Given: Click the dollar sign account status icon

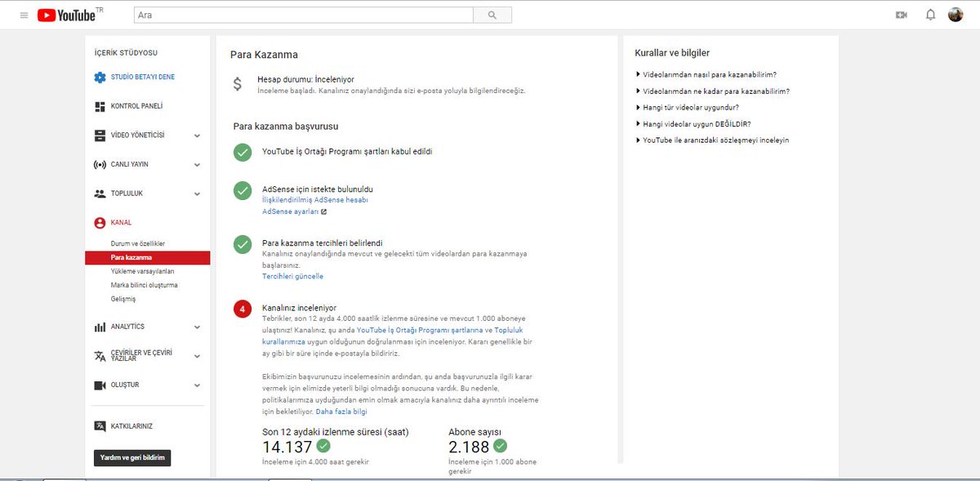Looking at the screenshot, I should click(238, 83).
